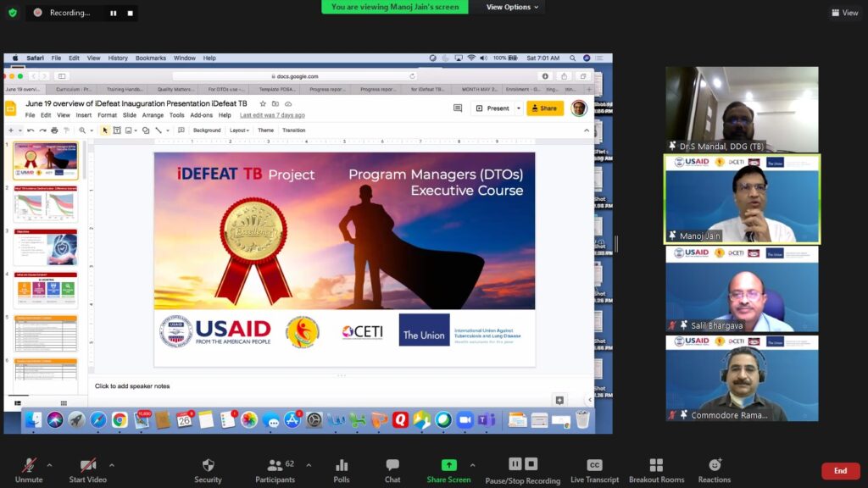Image resolution: width=868 pixels, height=488 pixels.
Task: Click the red End meeting button
Action: pyautogui.click(x=840, y=471)
